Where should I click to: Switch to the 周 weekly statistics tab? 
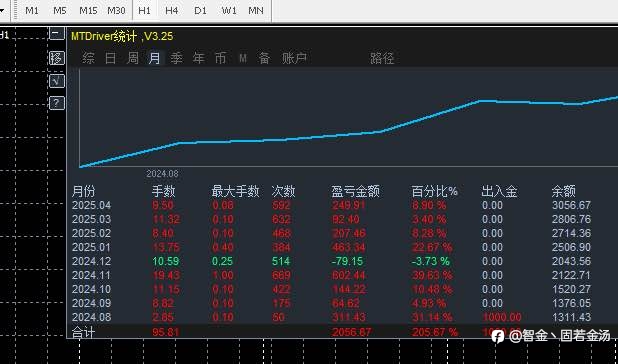(x=132, y=59)
